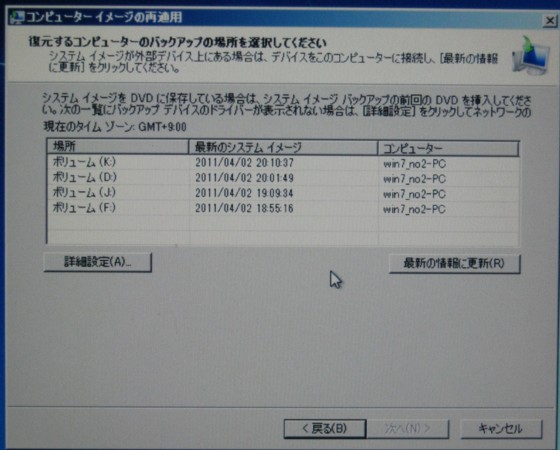Screen dimensions: 560x450
Task: Go back with 戻る(B) button
Action: (325, 429)
